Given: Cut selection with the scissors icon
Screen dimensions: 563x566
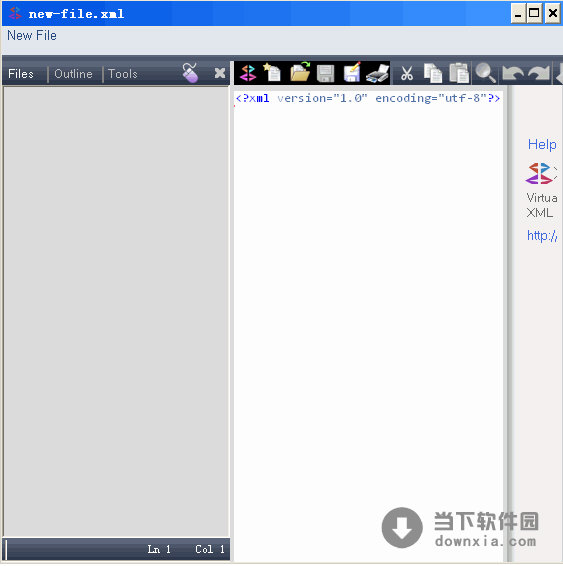Looking at the screenshot, I should coord(407,73).
